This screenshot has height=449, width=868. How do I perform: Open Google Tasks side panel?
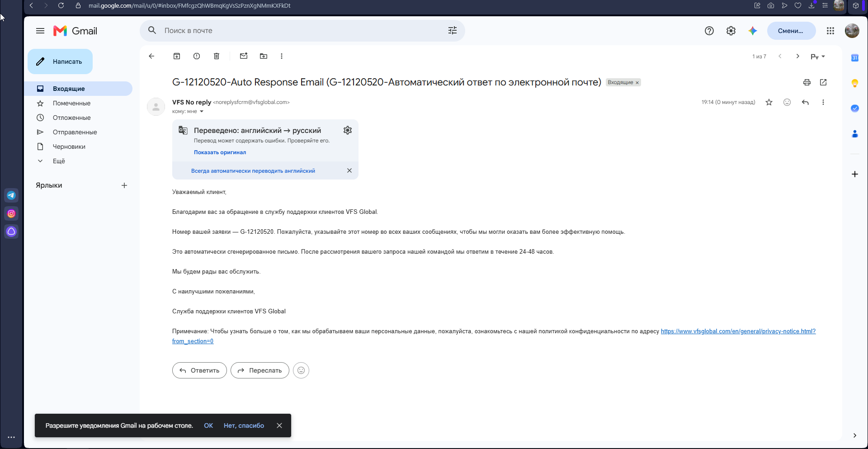pyautogui.click(x=855, y=109)
